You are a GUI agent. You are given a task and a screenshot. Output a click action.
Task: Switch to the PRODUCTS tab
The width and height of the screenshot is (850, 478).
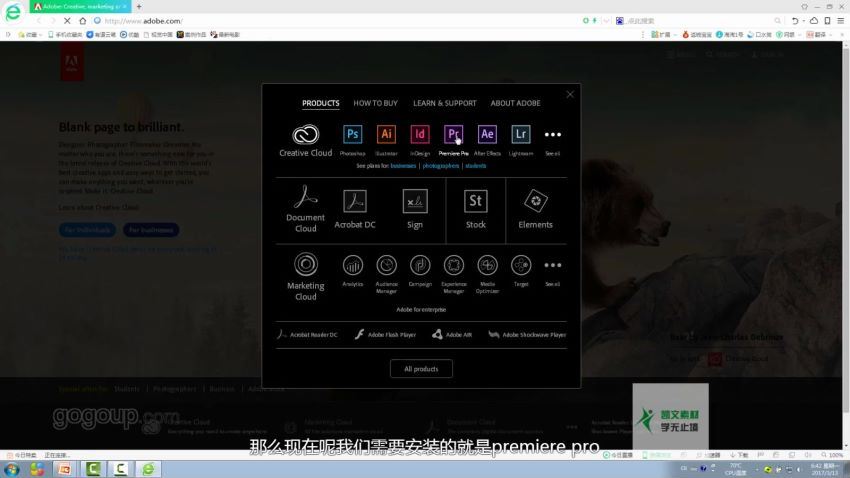[x=320, y=103]
